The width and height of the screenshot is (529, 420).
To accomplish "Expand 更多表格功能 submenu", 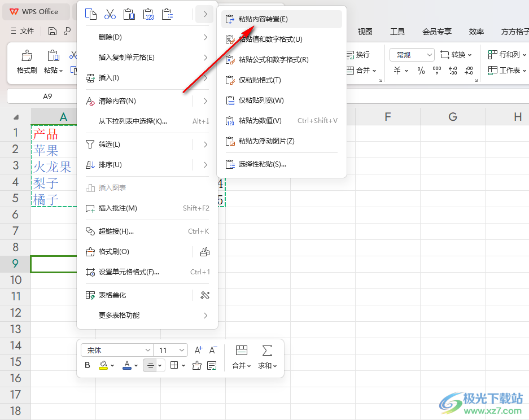I will pyautogui.click(x=147, y=316).
